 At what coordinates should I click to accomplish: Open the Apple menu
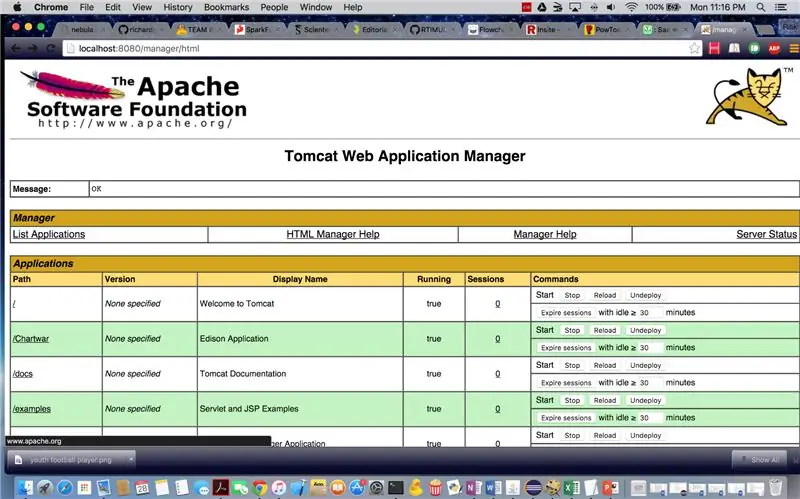(17, 7)
